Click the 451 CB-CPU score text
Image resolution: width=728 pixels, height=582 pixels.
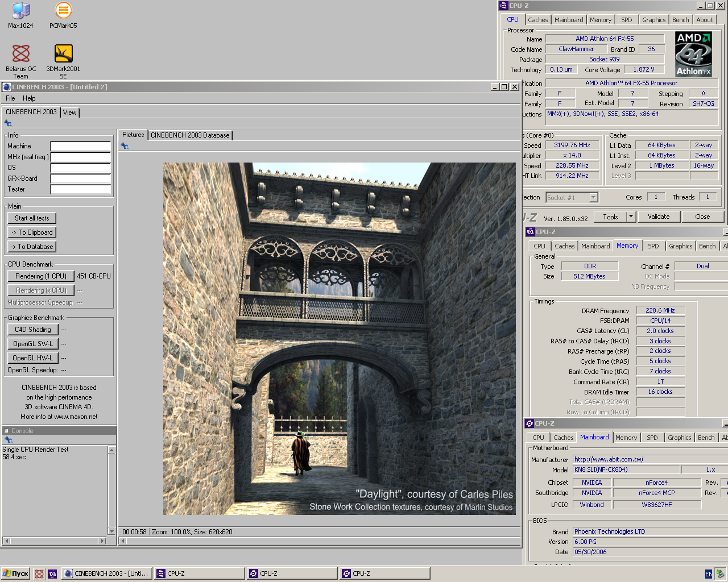click(x=94, y=276)
